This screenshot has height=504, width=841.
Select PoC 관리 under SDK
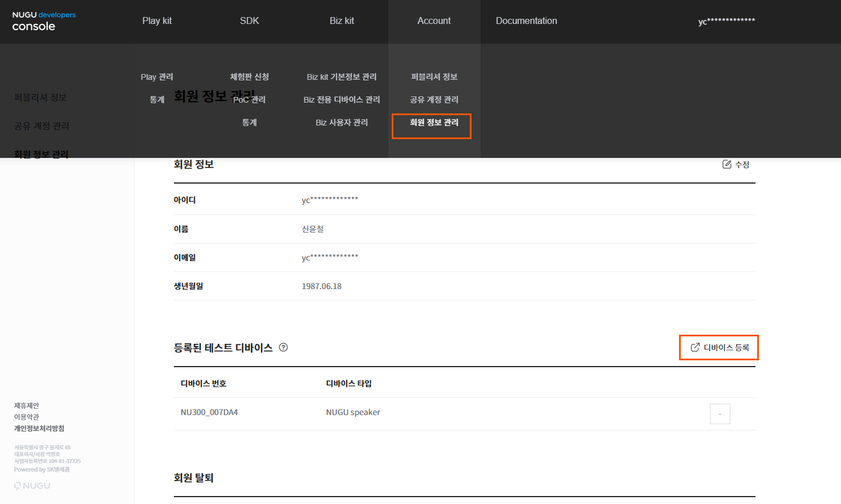point(249,100)
